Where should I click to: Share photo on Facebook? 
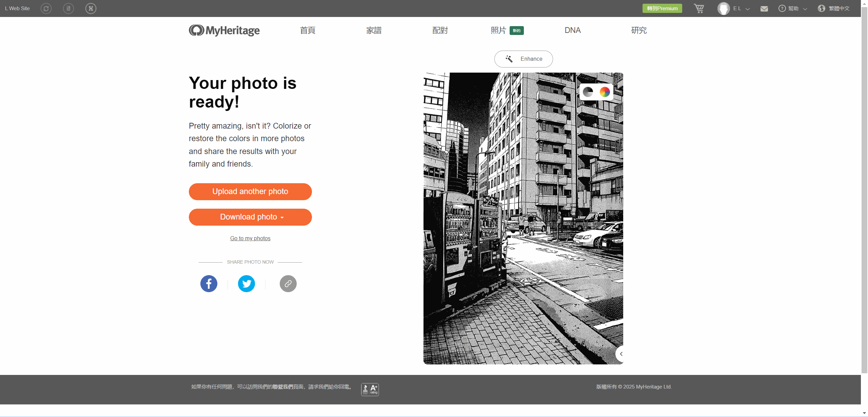209,284
